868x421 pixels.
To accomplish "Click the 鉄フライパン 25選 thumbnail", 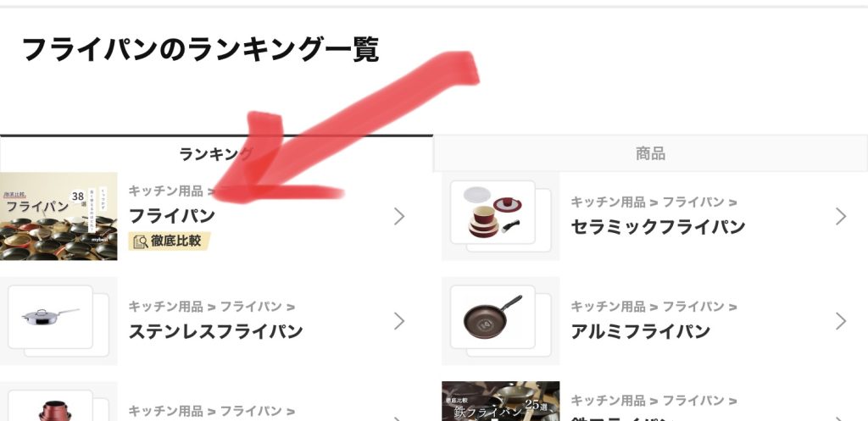I will [500, 401].
